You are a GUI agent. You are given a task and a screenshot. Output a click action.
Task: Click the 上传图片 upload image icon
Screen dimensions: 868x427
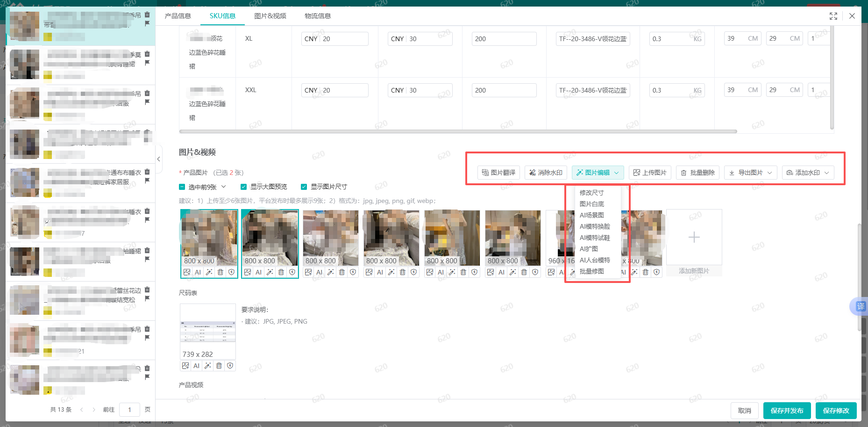click(x=649, y=173)
